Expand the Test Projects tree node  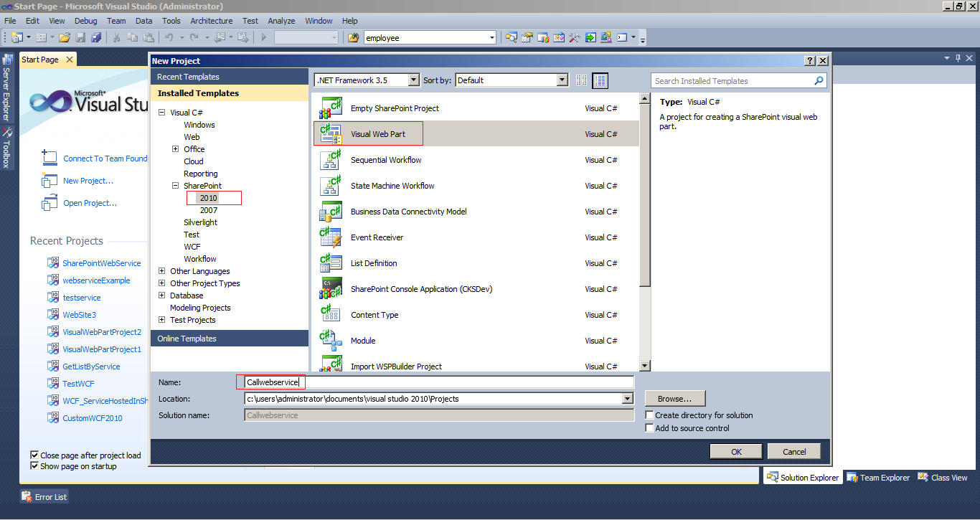(x=163, y=320)
